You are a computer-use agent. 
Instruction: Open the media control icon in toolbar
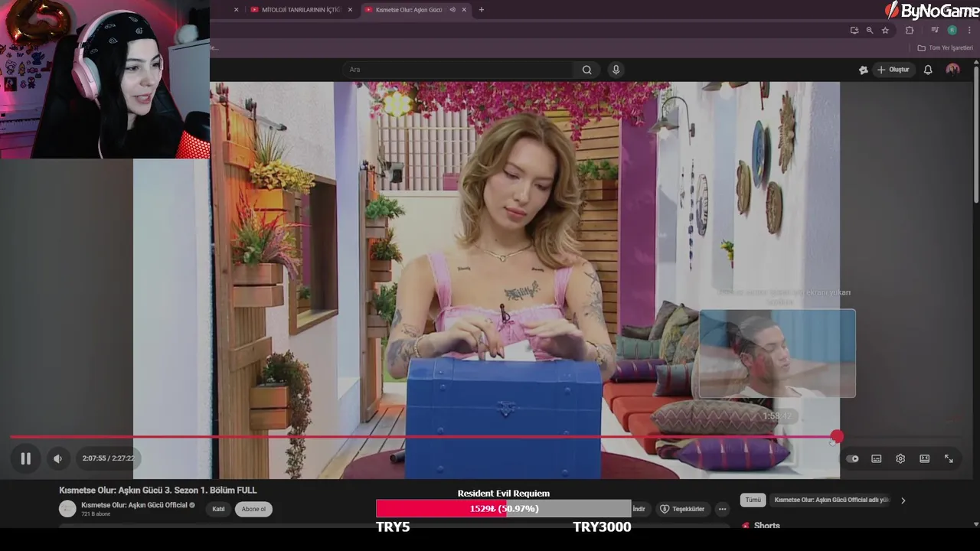[935, 31]
